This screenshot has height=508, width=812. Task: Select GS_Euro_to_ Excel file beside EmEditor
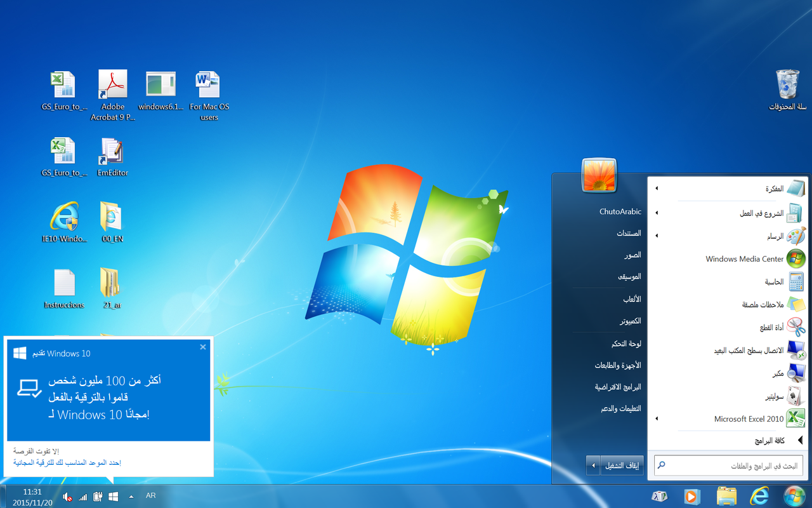[x=64, y=157]
